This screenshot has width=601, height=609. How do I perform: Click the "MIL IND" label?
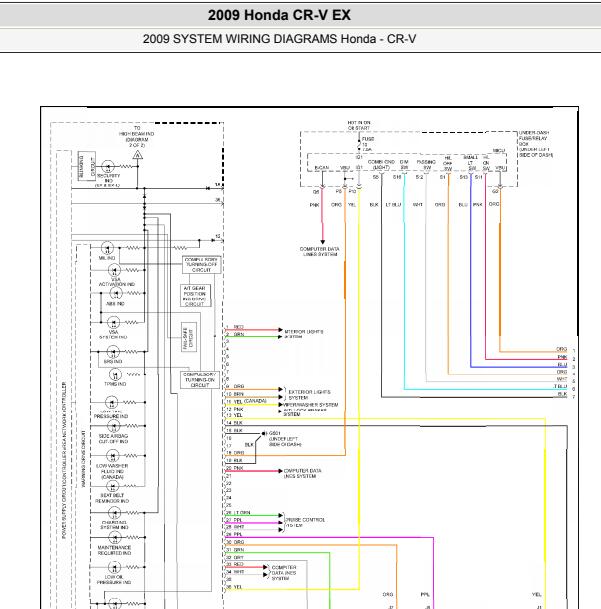pyautogui.click(x=107, y=258)
